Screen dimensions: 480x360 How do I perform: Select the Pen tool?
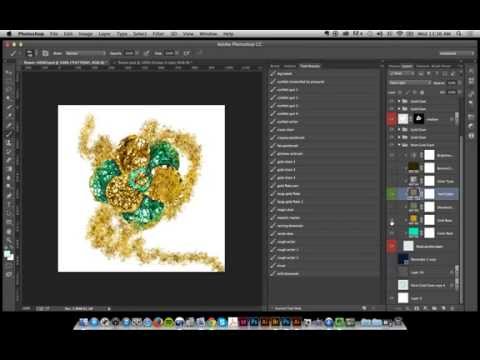(x=9, y=196)
